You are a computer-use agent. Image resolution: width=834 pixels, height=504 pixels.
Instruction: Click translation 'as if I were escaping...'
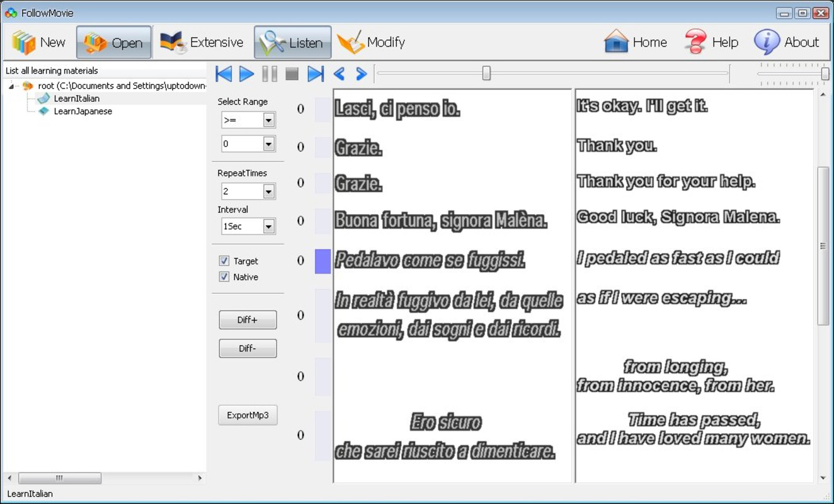click(x=661, y=298)
